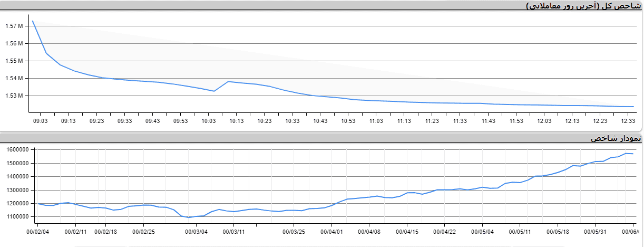
Task: Click the intraday line's starting peak point
Action: click(33, 21)
